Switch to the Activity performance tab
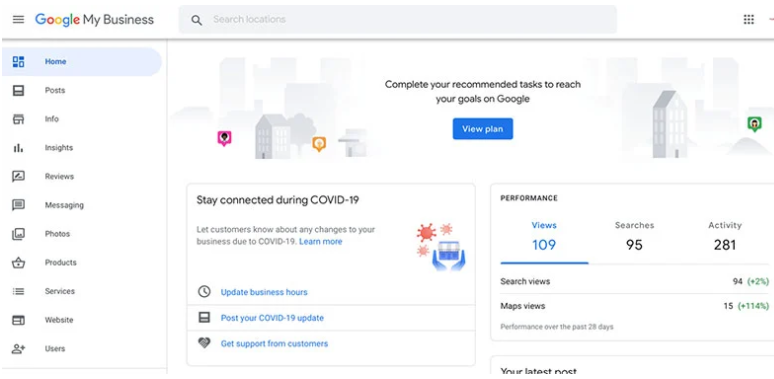774x379 pixels. pos(725,237)
